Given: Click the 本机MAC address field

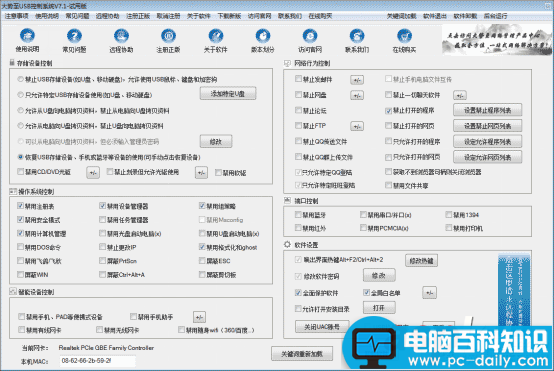Looking at the screenshot, I should click(98, 361).
